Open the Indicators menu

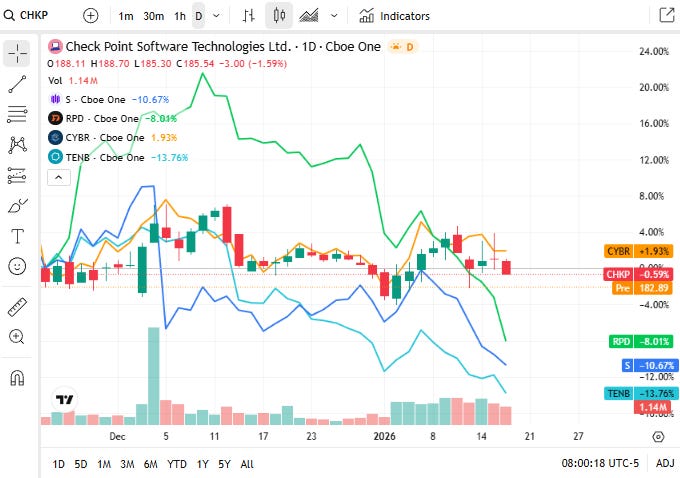[394, 16]
